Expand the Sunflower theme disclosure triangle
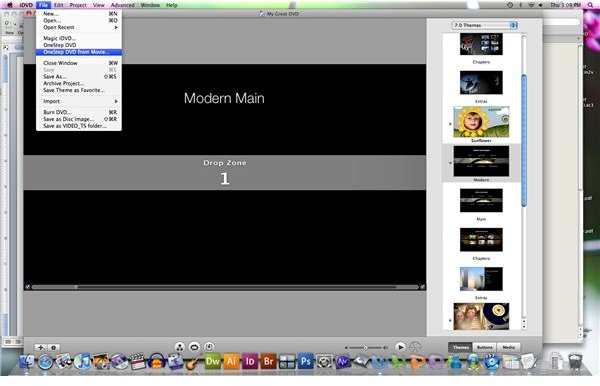This screenshot has width=600, height=386. (450, 124)
